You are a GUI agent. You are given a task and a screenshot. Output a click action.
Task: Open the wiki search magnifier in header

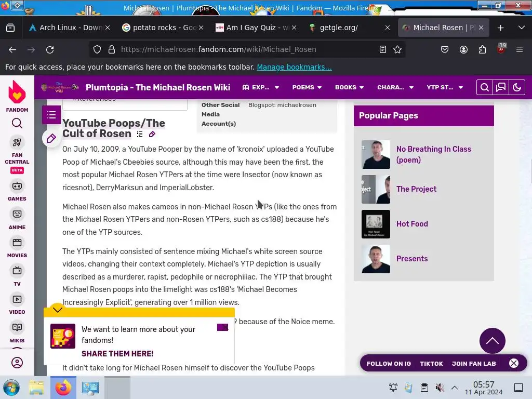(x=485, y=87)
